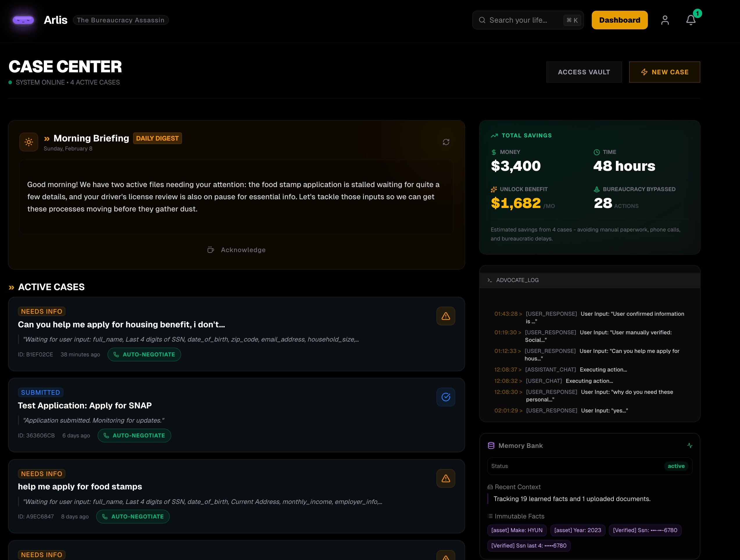This screenshot has width=740, height=560.
Task: Refresh the Morning Briefing digest
Action: tap(446, 142)
